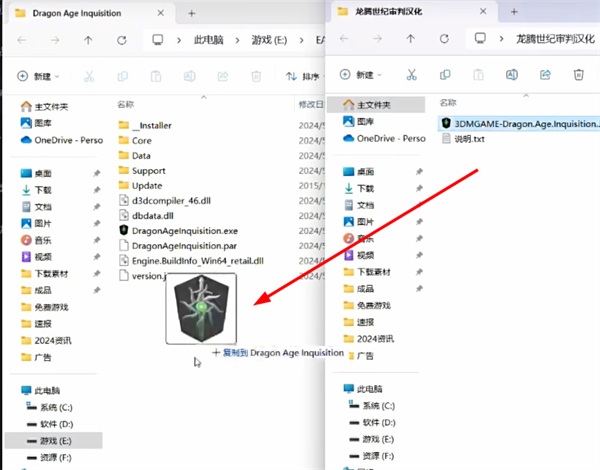Click Delete trash icon in Dragon Age Inquisition window
Screen dimensions: 600x470
click(256, 76)
